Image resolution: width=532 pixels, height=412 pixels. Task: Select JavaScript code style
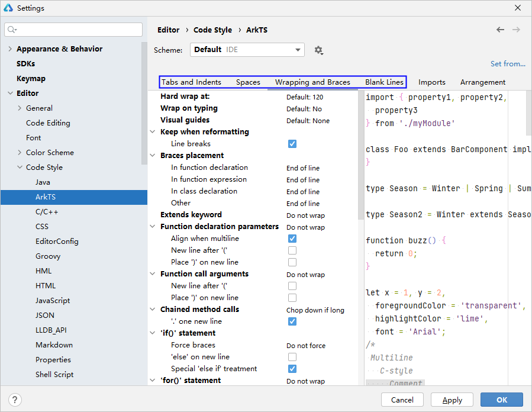(x=53, y=301)
